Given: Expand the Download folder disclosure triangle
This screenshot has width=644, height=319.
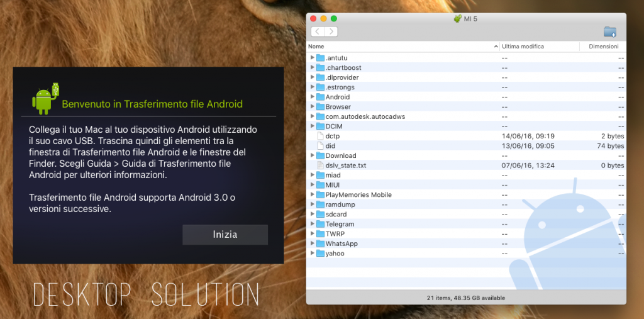Looking at the screenshot, I should (313, 155).
